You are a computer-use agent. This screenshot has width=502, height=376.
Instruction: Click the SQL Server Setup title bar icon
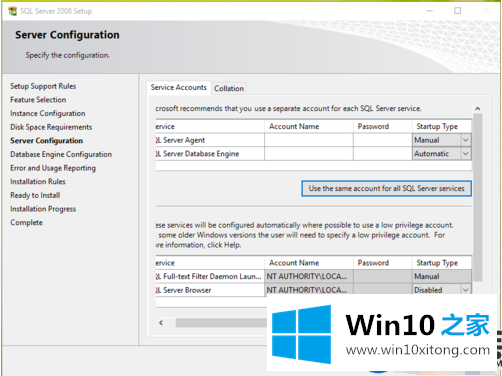pyautogui.click(x=12, y=11)
